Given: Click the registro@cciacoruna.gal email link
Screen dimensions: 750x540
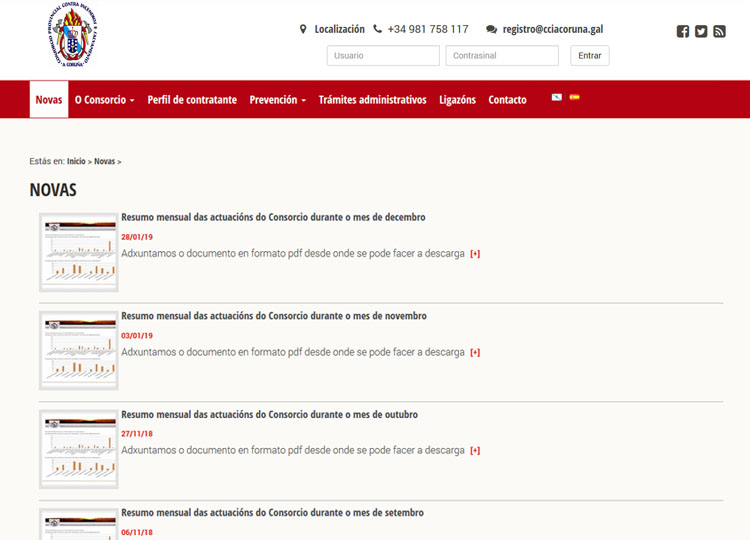Looking at the screenshot, I should coord(553,29).
